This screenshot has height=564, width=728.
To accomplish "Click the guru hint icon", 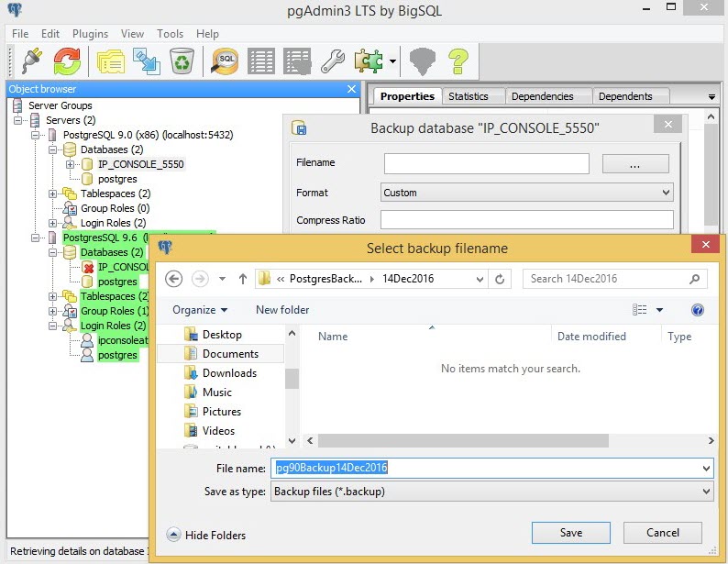I will pyautogui.click(x=423, y=61).
